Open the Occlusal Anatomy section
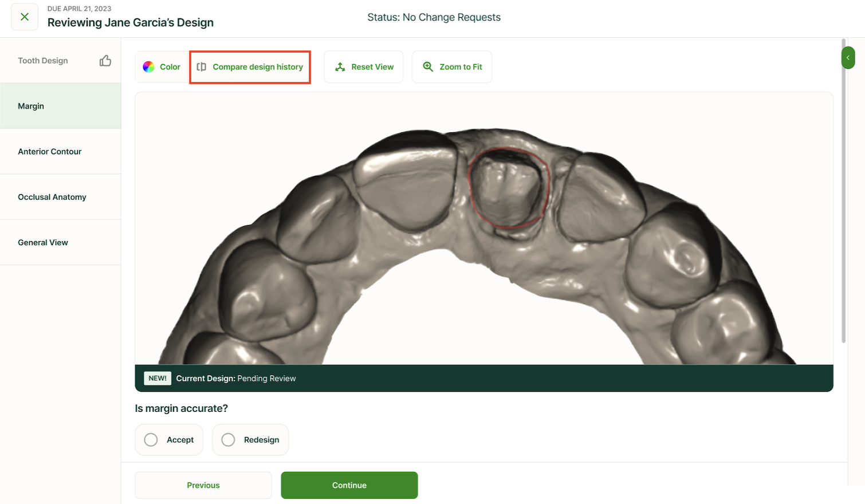 pos(52,197)
